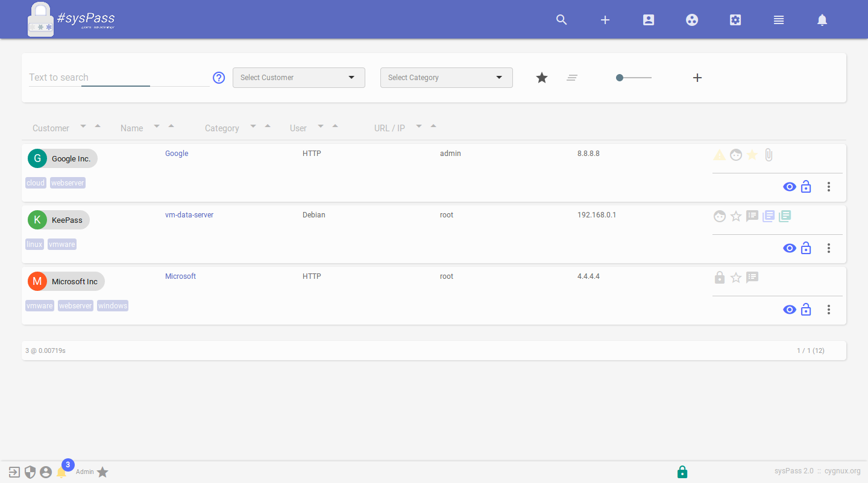
Task: Open more actions menu on Microsoft row
Action: point(829,310)
